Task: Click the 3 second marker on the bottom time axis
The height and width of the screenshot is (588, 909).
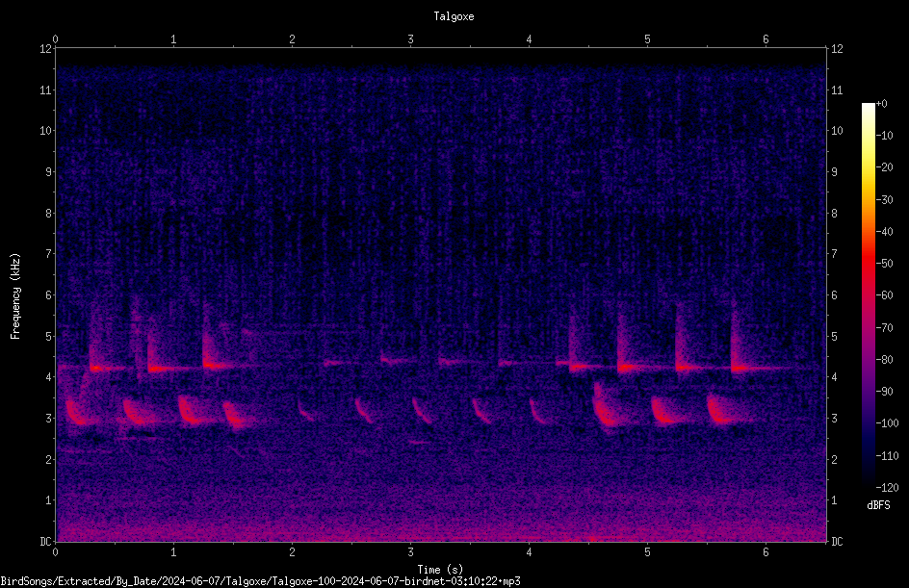Action: [410, 552]
